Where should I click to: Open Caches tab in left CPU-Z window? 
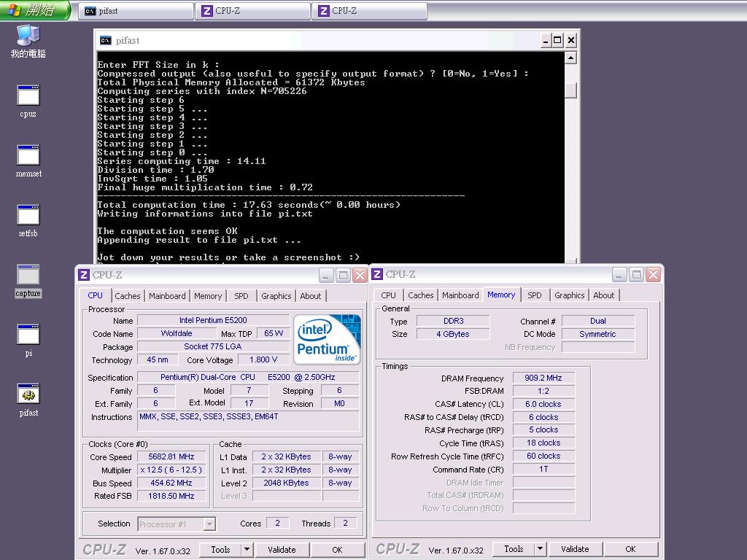coord(127,296)
